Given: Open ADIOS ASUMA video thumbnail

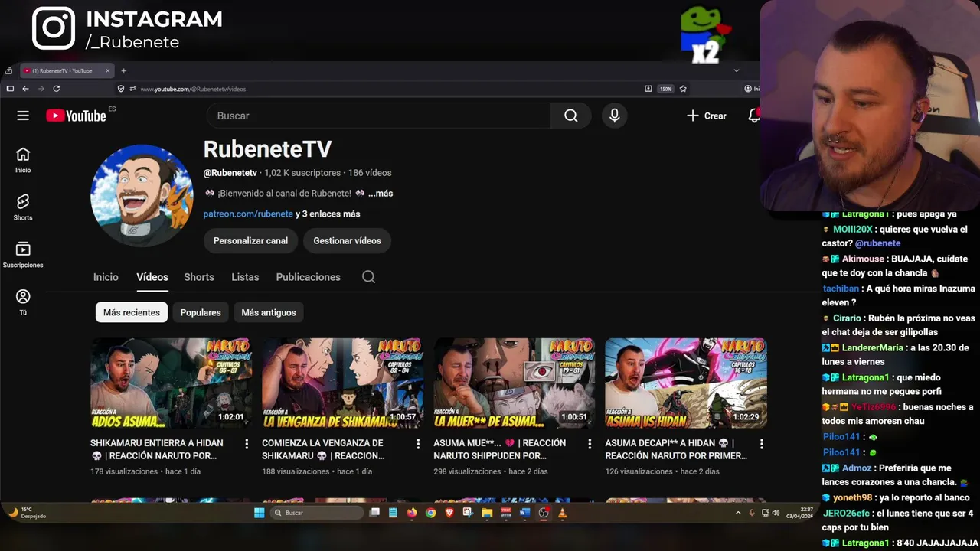Looking at the screenshot, I should tap(171, 383).
